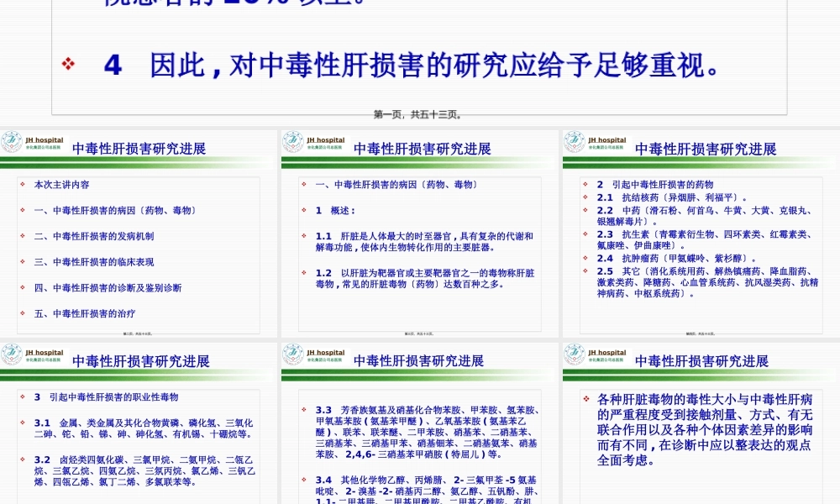Click the diamond bullet beside 各种肝脏毒物的毒性大小
The width and height of the screenshot is (840, 504).
(586, 398)
